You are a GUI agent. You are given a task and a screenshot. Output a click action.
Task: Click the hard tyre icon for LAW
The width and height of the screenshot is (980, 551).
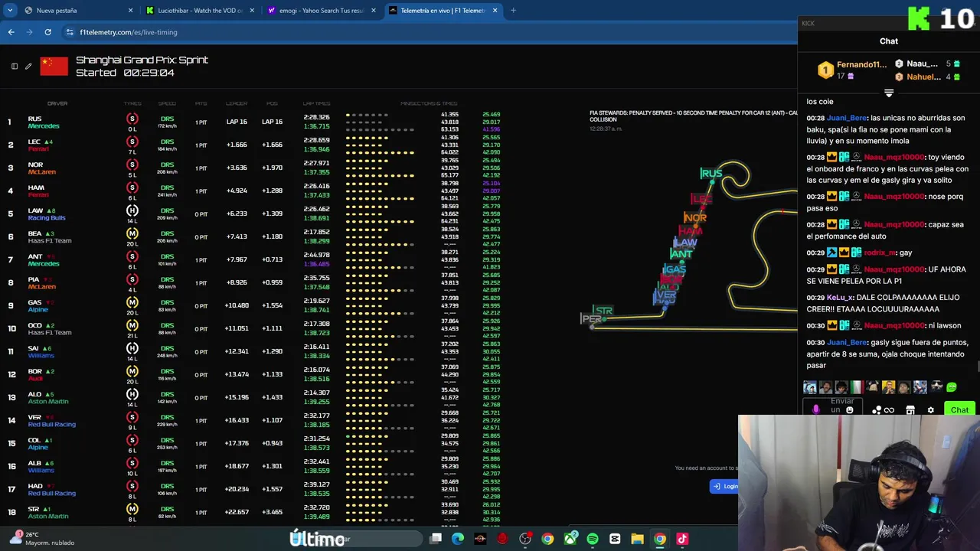pyautogui.click(x=132, y=210)
